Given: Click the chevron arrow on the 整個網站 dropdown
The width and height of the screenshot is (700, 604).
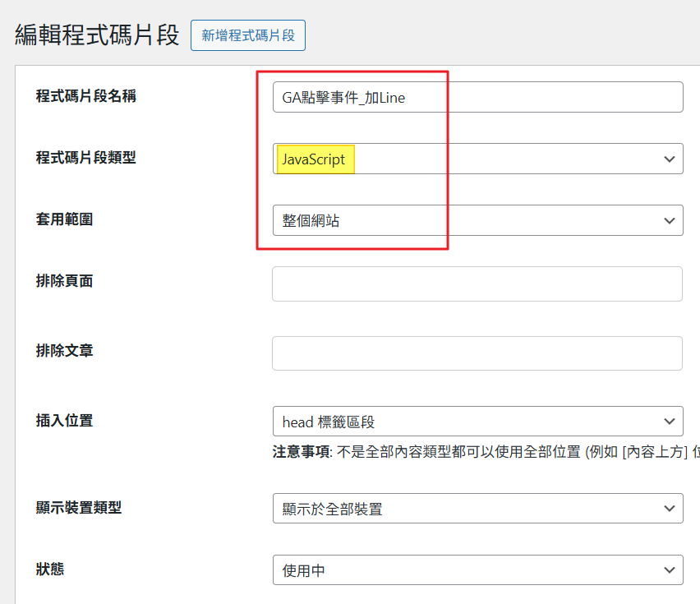Looking at the screenshot, I should [x=669, y=220].
